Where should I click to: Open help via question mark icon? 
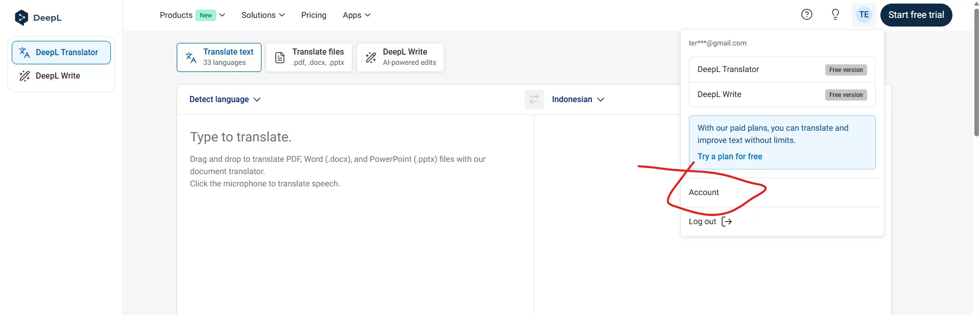(x=806, y=15)
